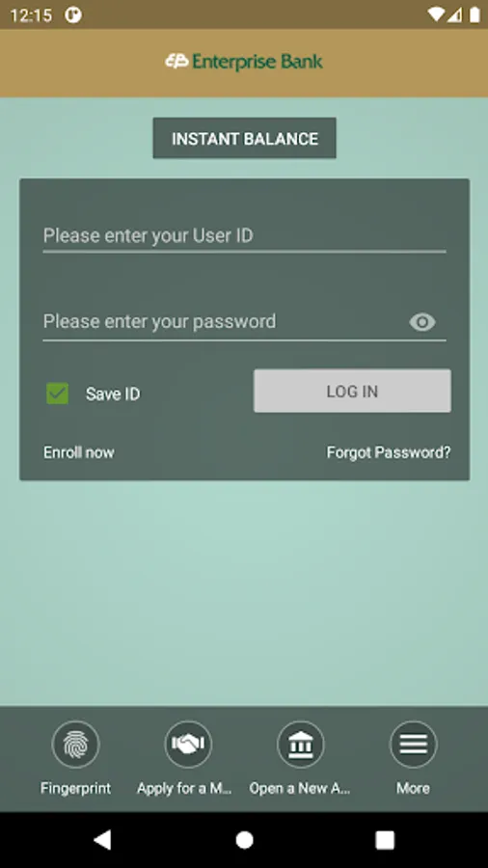Click the LOG IN button
488x868 pixels.
(352, 391)
